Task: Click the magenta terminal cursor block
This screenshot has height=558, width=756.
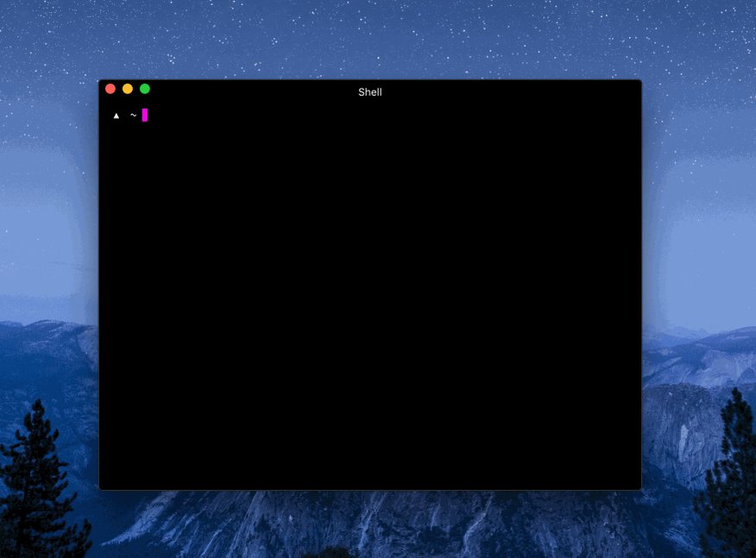Action: [x=145, y=116]
